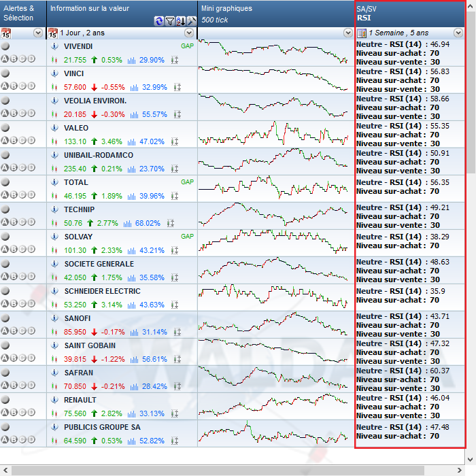Click TECHNIP volume value 68.02%
Screen dimensions: 476x476
point(148,223)
